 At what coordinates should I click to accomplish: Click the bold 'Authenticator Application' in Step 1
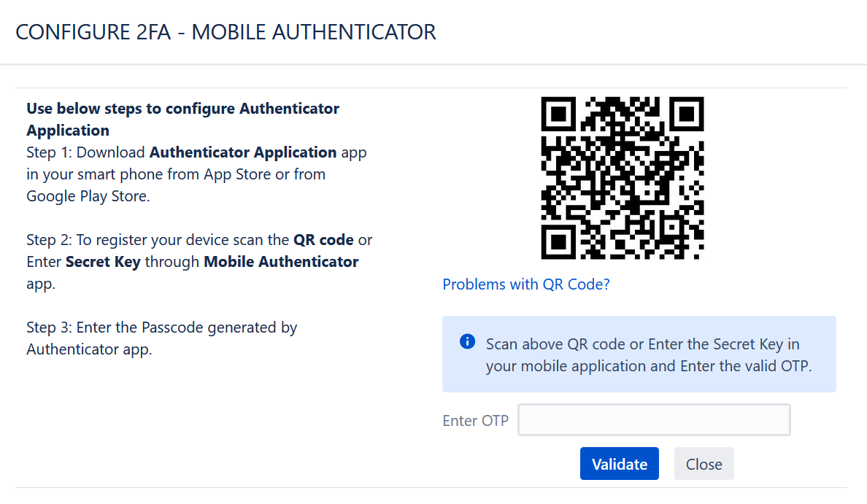243,152
